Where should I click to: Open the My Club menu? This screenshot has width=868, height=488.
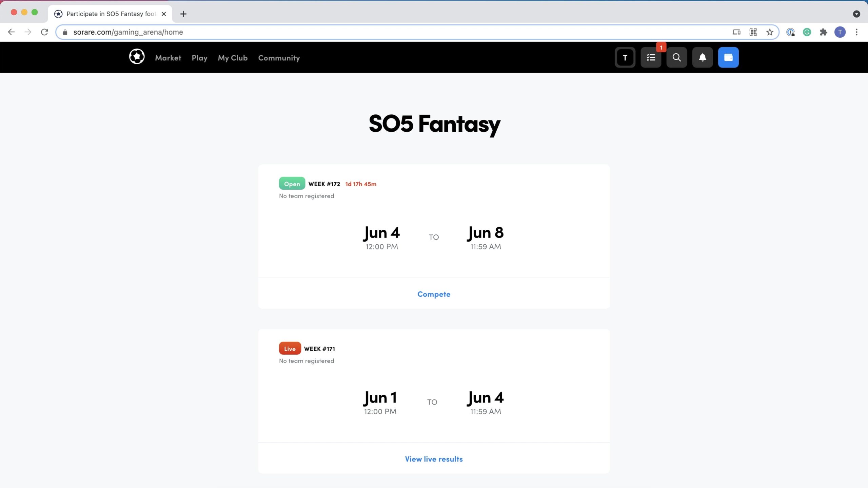[x=233, y=58]
